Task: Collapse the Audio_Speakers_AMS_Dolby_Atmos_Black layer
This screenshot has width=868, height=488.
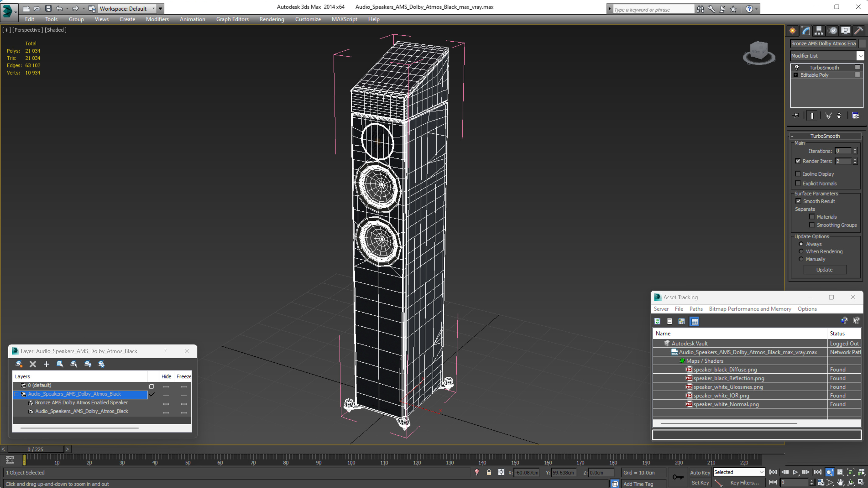Action: point(16,394)
